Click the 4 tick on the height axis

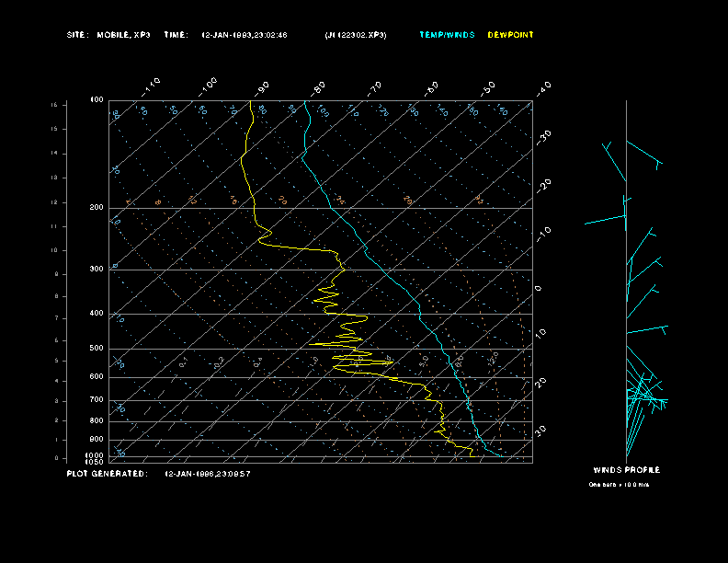[57, 382]
